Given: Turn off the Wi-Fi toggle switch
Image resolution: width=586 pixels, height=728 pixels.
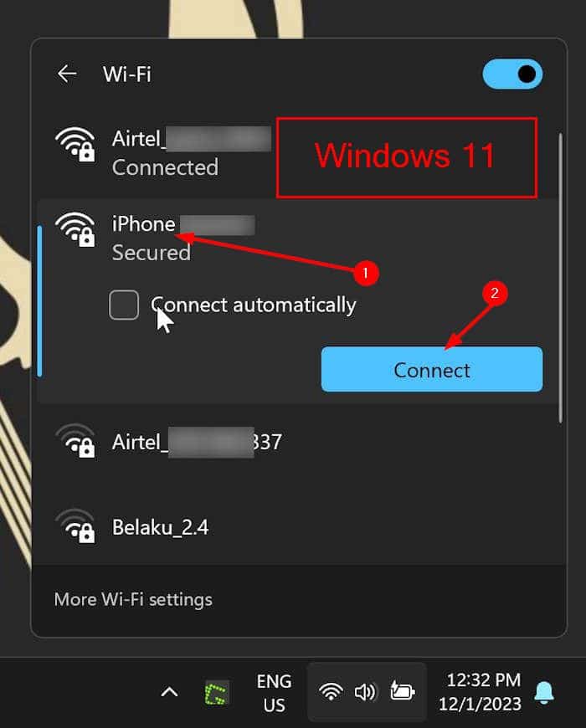Looking at the screenshot, I should click(x=512, y=74).
